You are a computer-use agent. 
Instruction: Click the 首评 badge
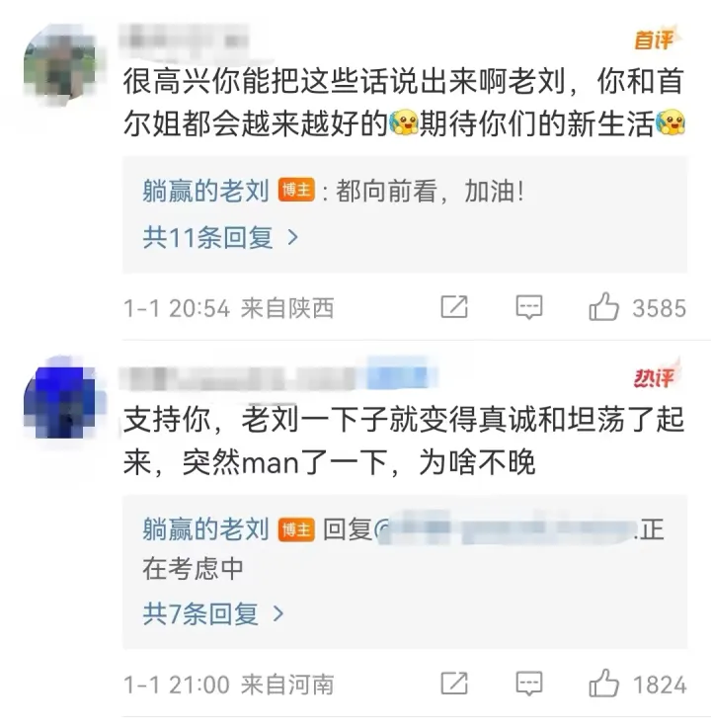pos(657,39)
